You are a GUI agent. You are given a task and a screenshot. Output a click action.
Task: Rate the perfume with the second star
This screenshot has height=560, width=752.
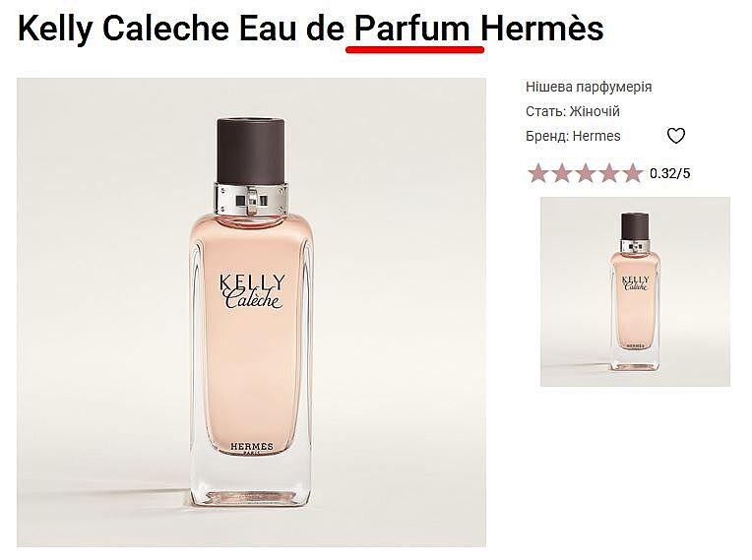pos(562,173)
